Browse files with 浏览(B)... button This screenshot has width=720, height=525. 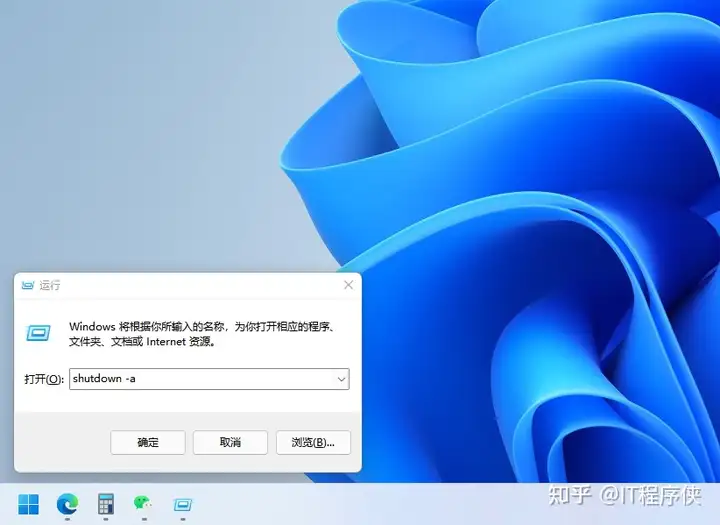coord(313,442)
